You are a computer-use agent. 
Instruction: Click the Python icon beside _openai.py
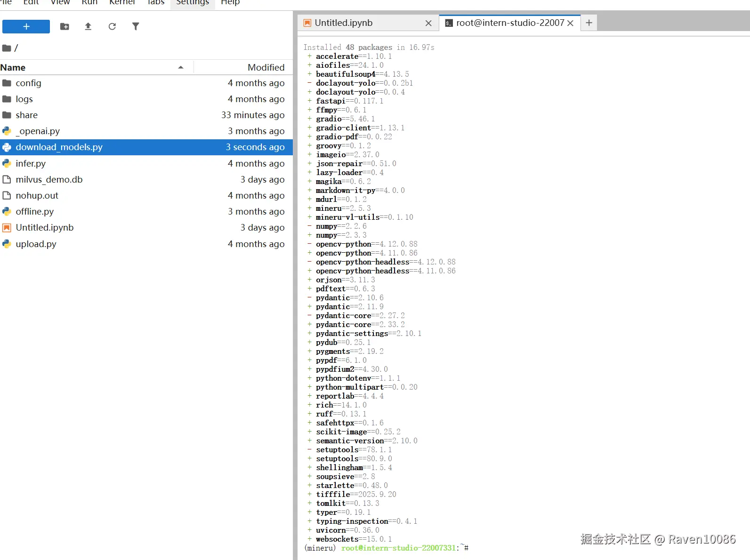7,131
